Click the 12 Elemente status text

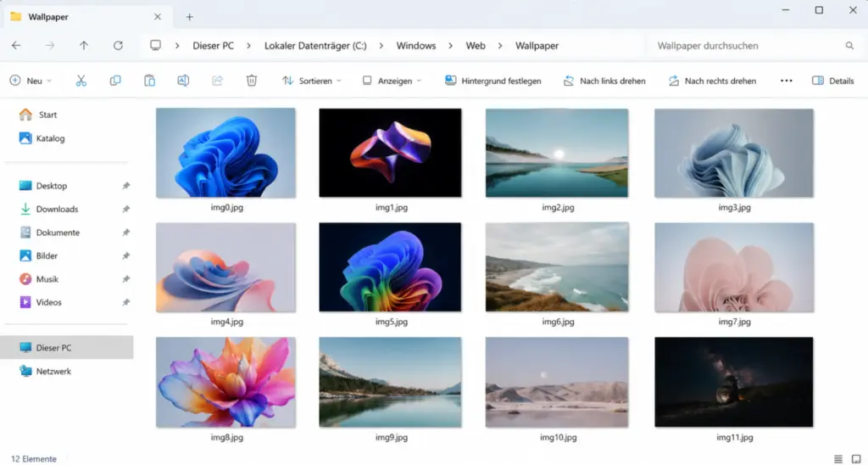coord(34,459)
